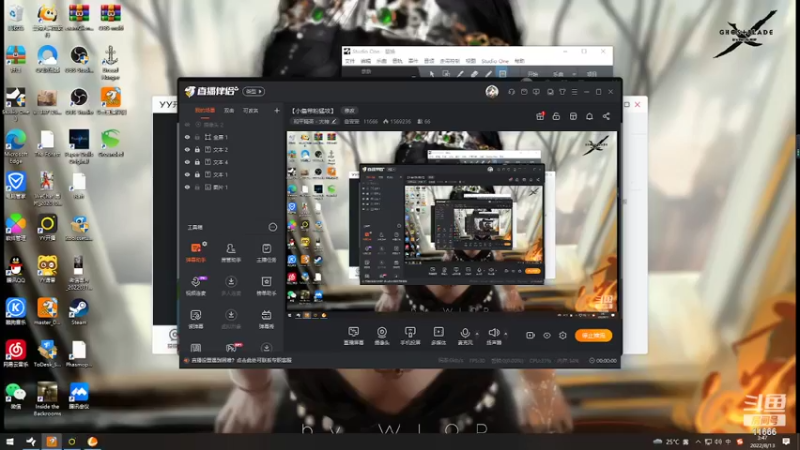800x450 pixels.
Task: Expand the microphone options arrow
Action: pyautogui.click(x=477, y=334)
